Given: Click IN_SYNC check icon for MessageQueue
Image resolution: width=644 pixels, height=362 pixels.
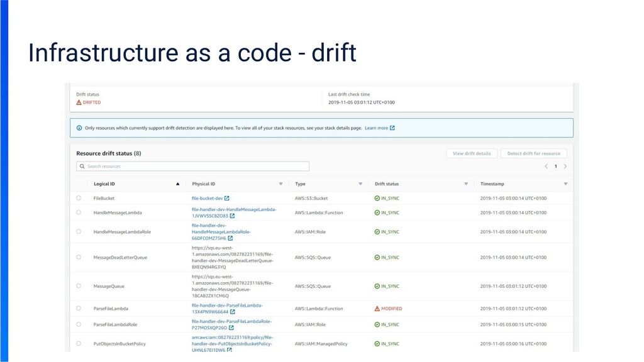Looking at the screenshot, I should [377, 286].
